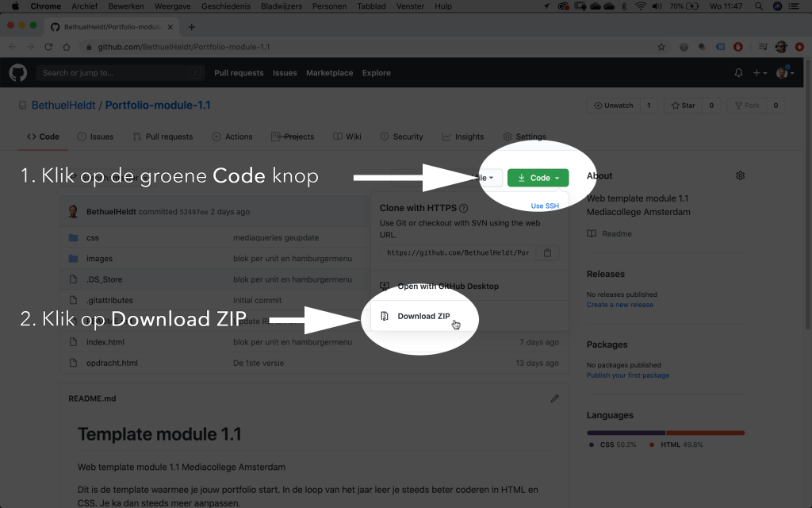The image size is (812, 508).
Task: Close the BethuelHeldt/Portfolio-module tab
Action: 170,27
